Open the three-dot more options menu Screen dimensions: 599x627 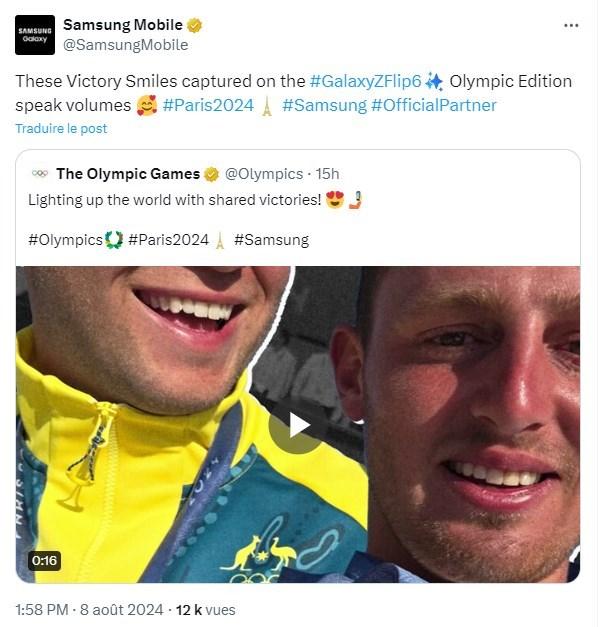(571, 26)
